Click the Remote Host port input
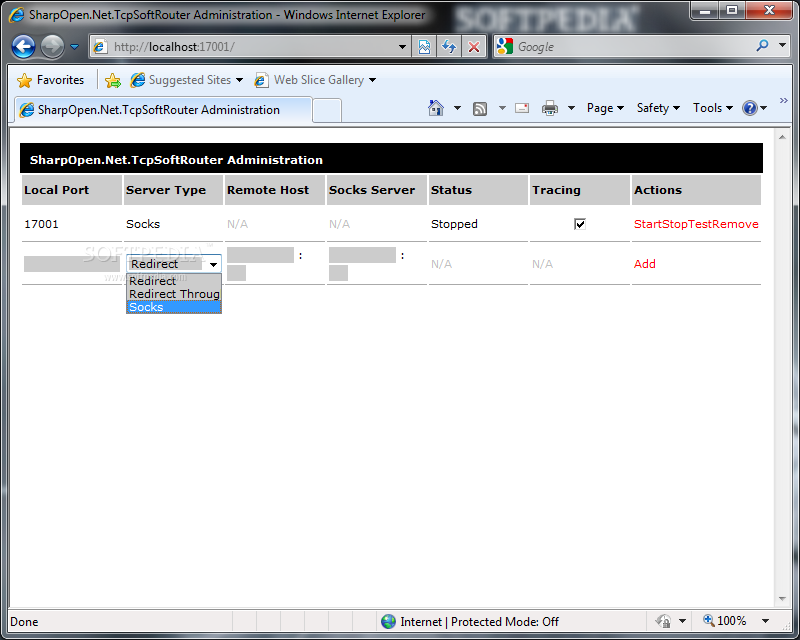The height and width of the screenshot is (640, 800). [236, 273]
